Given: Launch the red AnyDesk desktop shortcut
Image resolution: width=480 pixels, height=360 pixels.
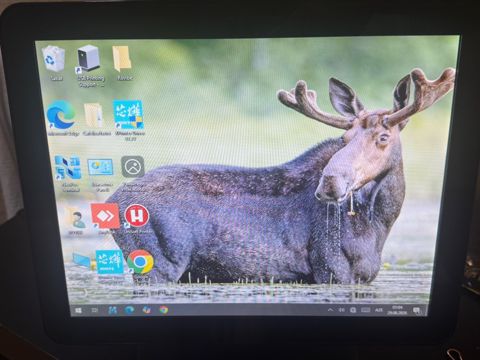Looking at the screenshot, I should click(x=105, y=216).
